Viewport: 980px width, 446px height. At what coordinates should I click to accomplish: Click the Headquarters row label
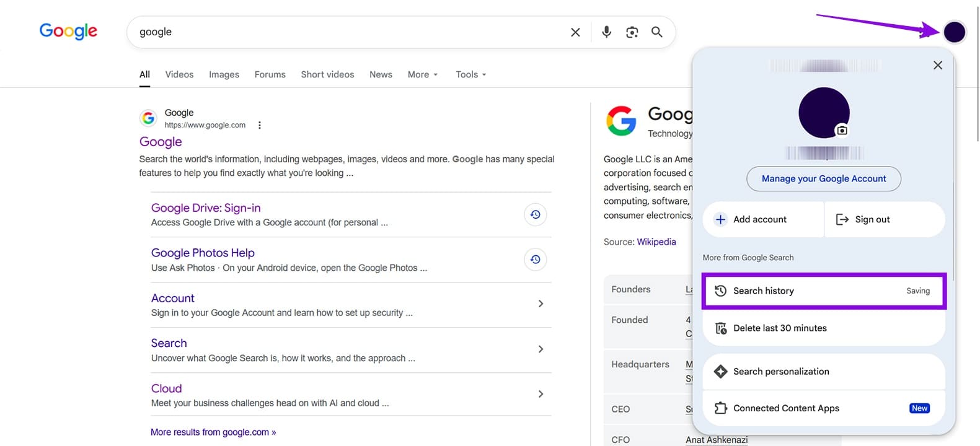pos(640,364)
